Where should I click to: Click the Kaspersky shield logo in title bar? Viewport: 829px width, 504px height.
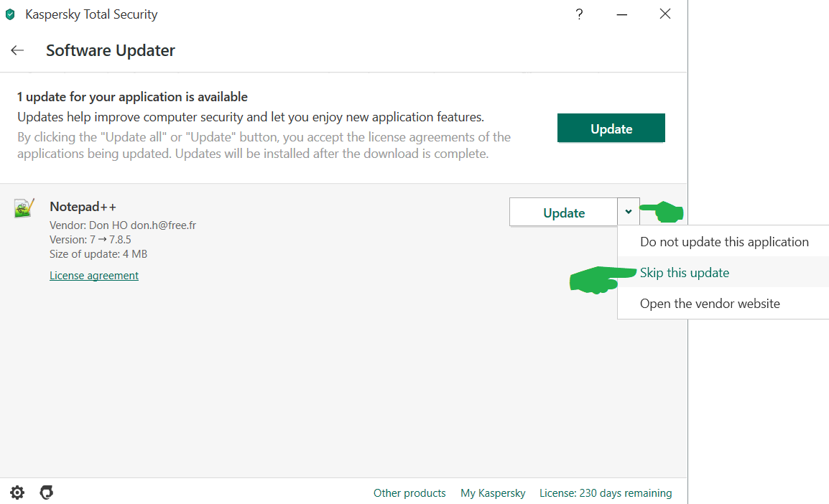(10, 14)
